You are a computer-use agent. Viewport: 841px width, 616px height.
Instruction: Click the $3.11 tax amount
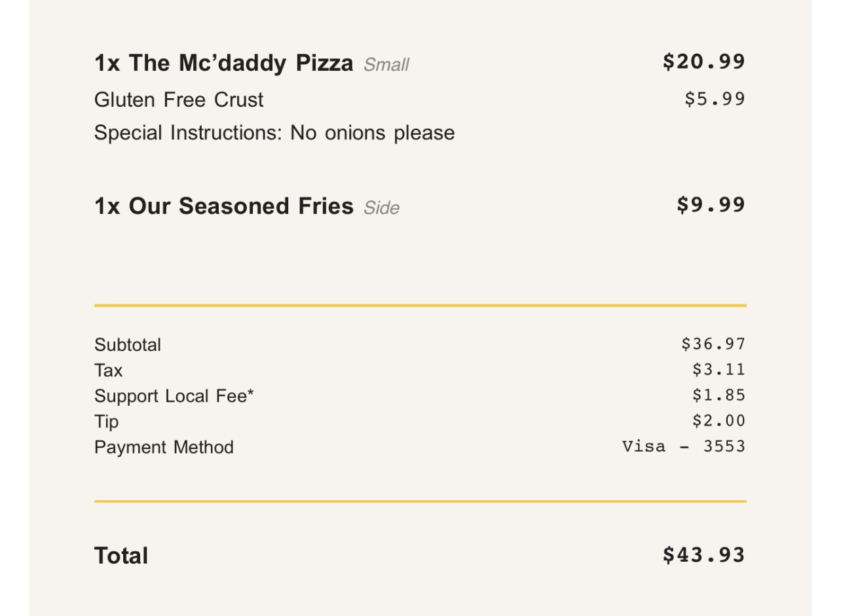pos(719,370)
